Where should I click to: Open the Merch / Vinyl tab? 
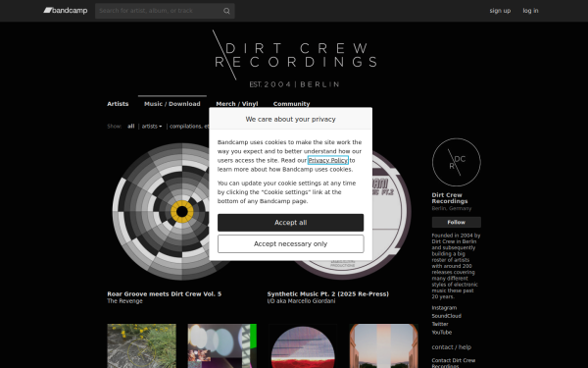tap(237, 104)
